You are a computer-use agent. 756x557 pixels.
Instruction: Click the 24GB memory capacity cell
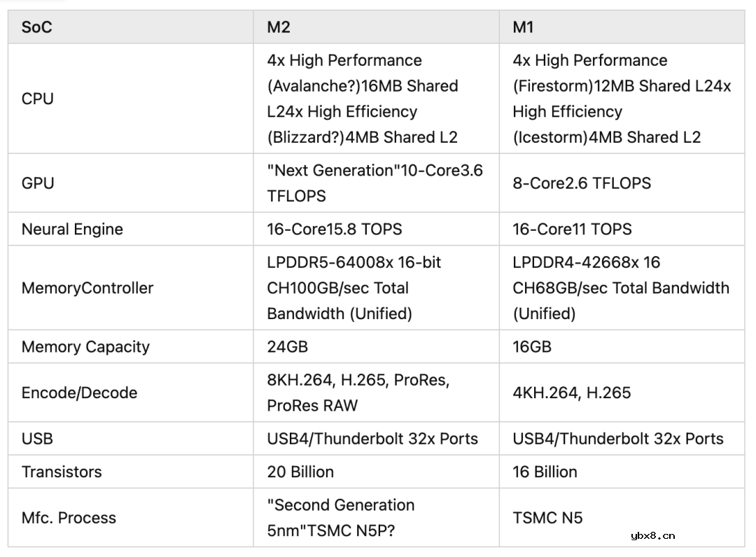(x=288, y=346)
